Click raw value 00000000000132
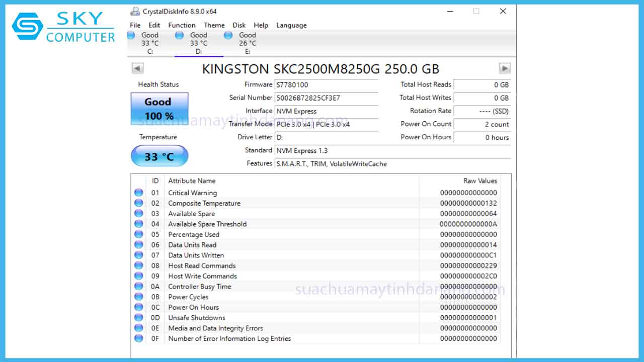 [x=468, y=203]
